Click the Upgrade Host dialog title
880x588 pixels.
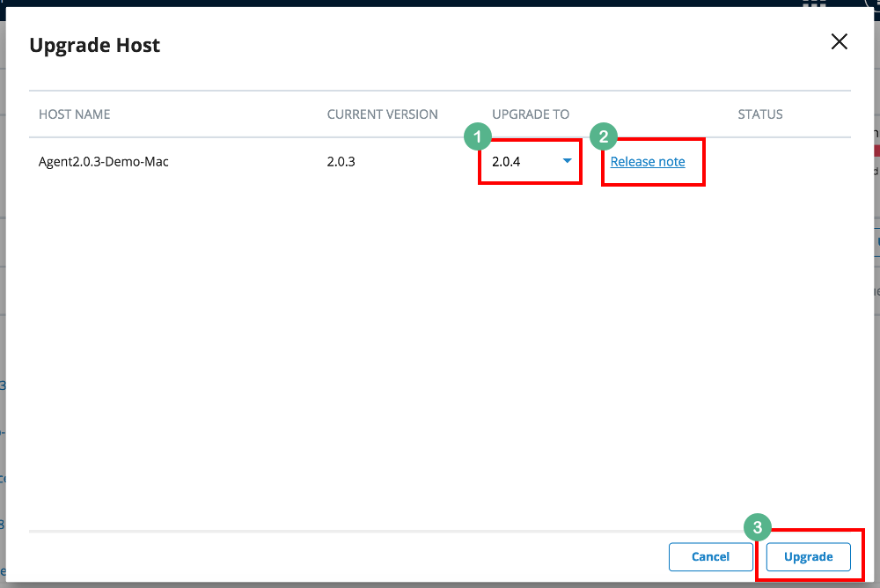[x=95, y=46]
